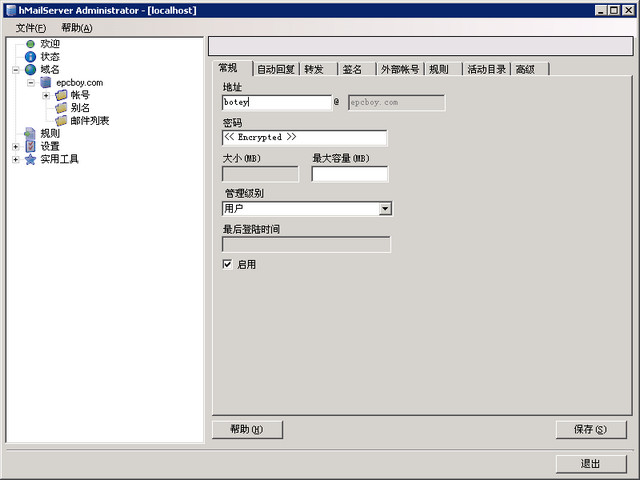This screenshot has height=480, width=640.
Task: Open the 帮助(A) menu
Action: [x=77, y=28]
